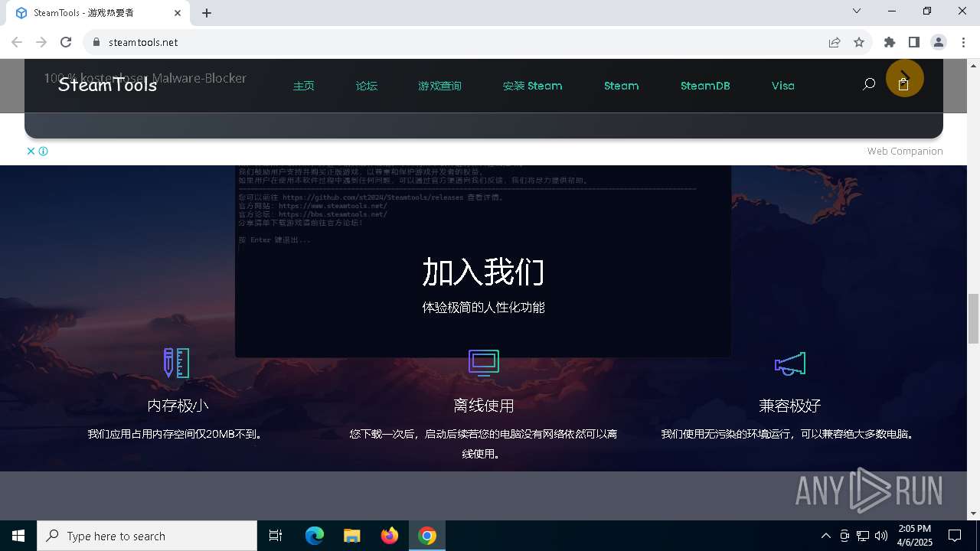
Task: Click the megaphone icon above 兼容极好
Action: tap(790, 364)
